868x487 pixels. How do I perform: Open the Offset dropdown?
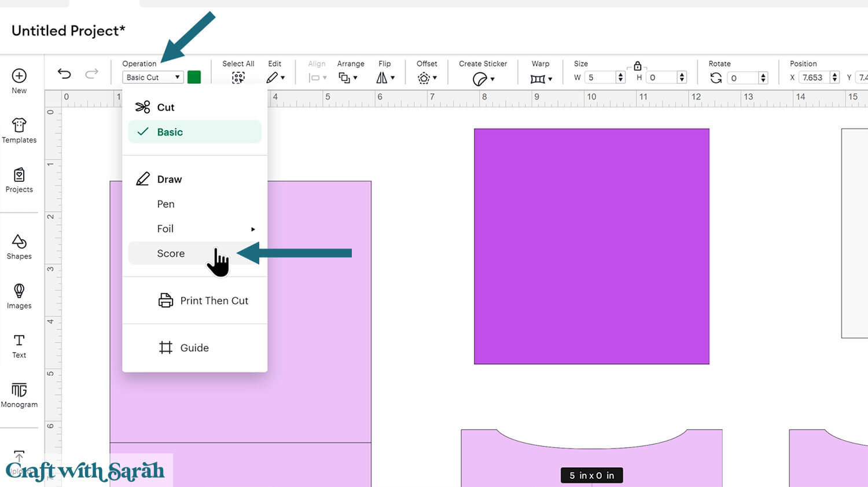pyautogui.click(x=427, y=78)
